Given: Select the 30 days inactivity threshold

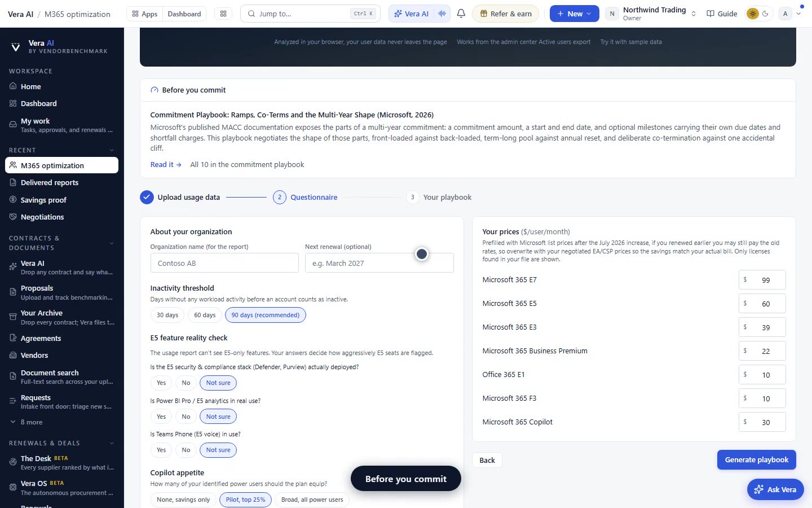Looking at the screenshot, I should [167, 315].
